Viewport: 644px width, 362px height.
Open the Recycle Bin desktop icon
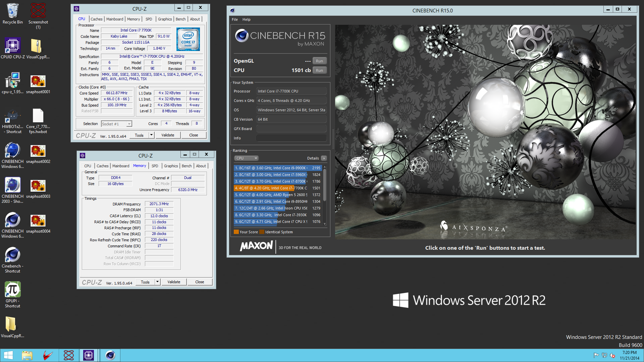click(13, 13)
